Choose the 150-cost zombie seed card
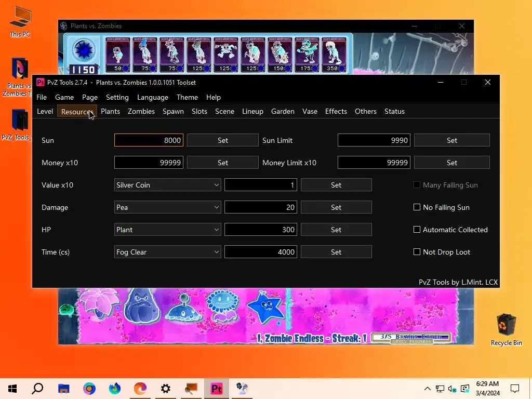 tap(280, 55)
